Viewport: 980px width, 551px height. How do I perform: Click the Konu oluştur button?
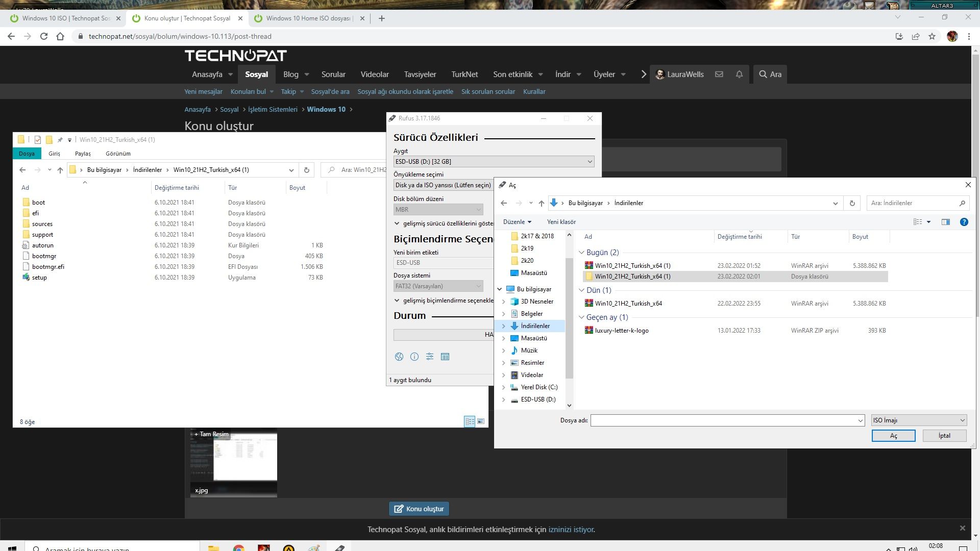[x=419, y=509]
